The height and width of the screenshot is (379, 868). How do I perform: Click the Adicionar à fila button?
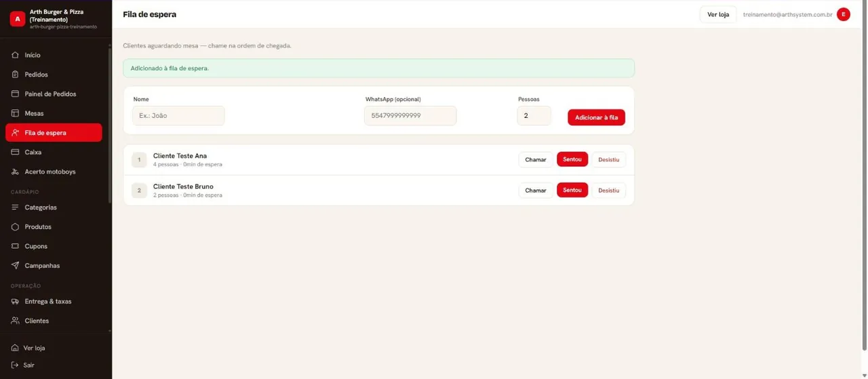[596, 117]
